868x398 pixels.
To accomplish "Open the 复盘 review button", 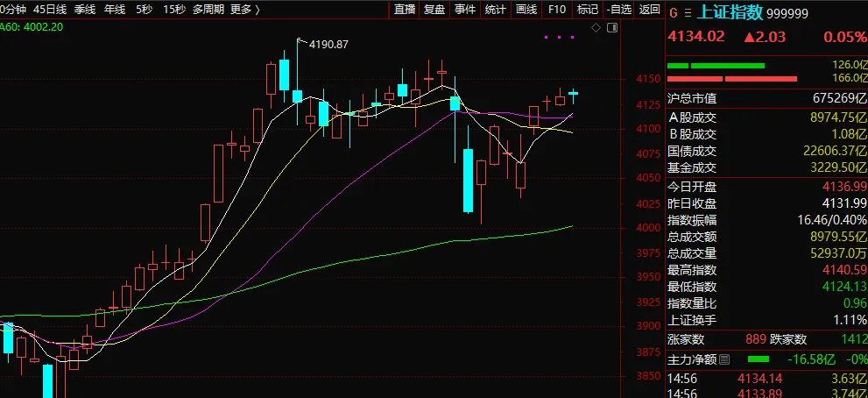I will point(434,10).
